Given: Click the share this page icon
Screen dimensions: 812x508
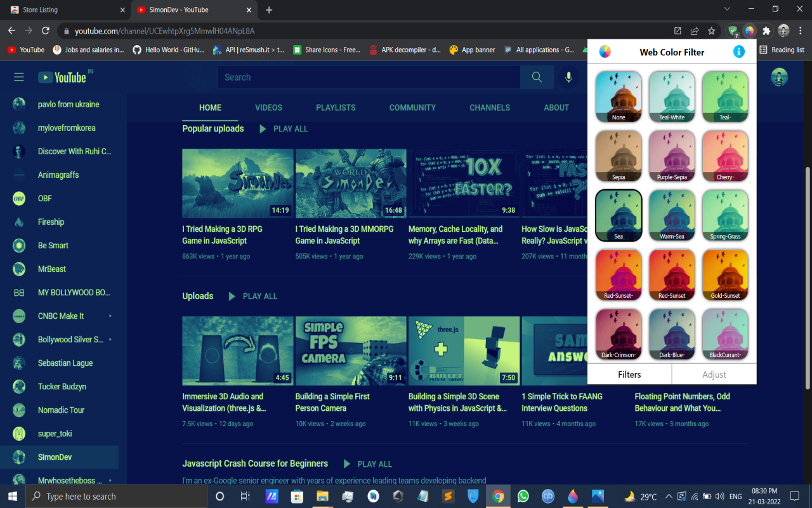Looking at the screenshot, I should click(695, 30).
